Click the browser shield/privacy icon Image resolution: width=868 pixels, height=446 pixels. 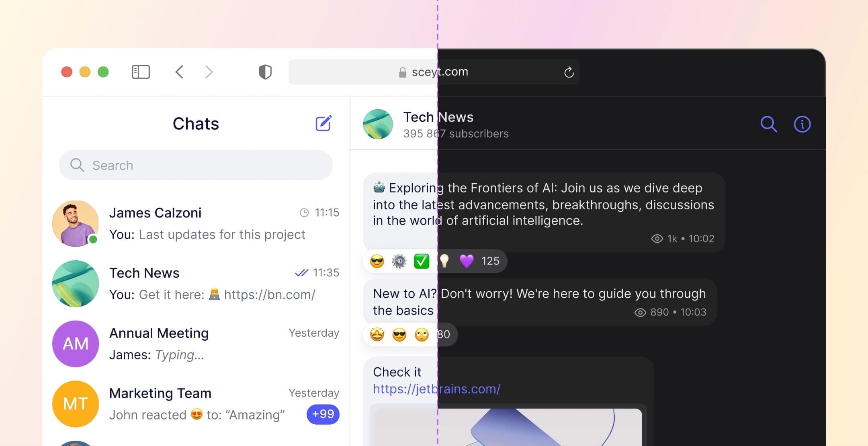tap(264, 71)
